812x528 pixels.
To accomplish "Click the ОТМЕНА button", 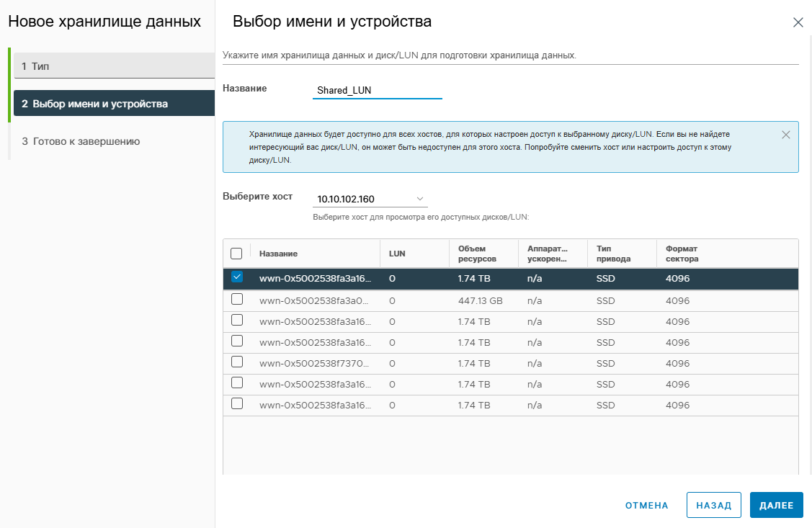I will (x=647, y=505).
